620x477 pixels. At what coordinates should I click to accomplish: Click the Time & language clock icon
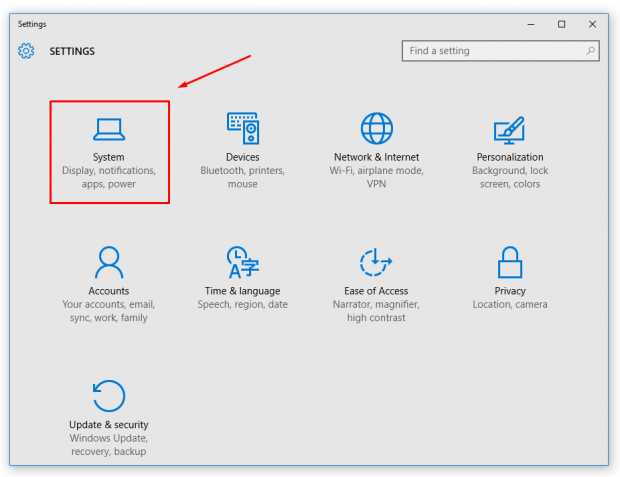(242, 262)
